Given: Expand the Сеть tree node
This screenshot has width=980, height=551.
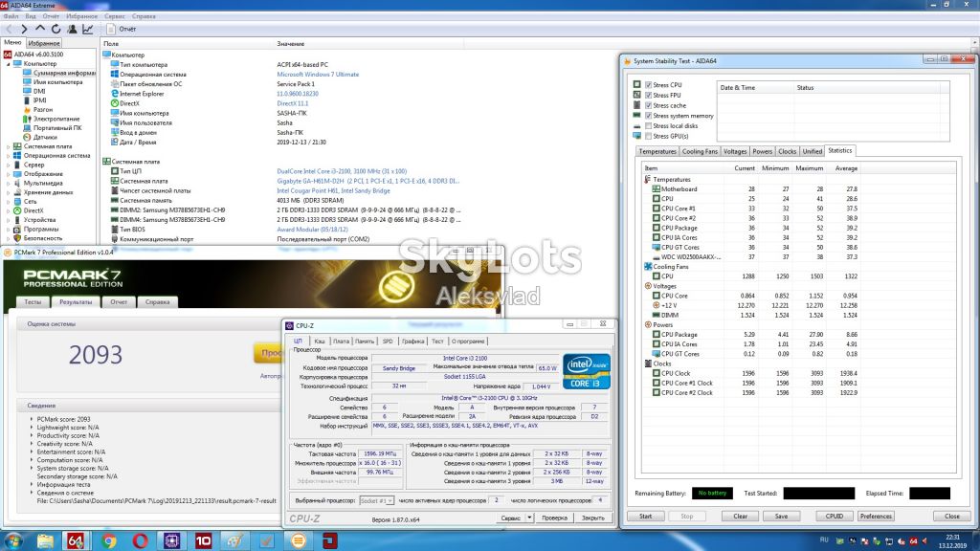Looking at the screenshot, I should (x=8, y=201).
